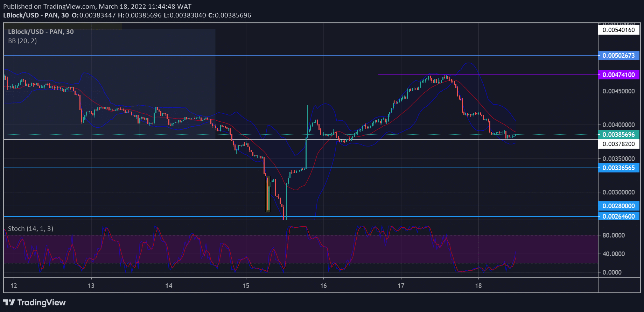Click the header low value L:0.00383040

coord(185,15)
